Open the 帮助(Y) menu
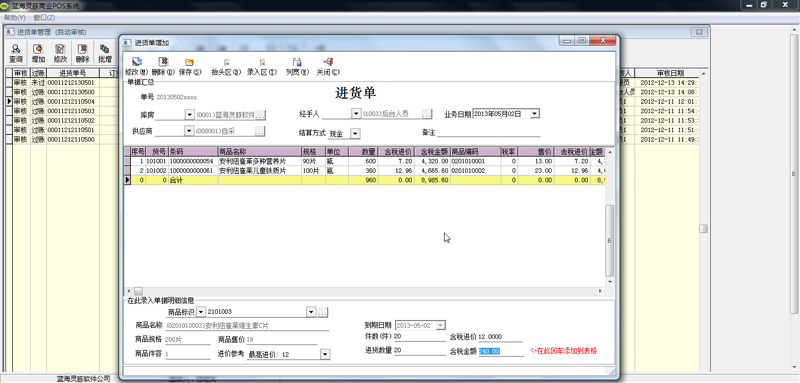Image resolution: width=800 pixels, height=383 pixels. [x=14, y=17]
